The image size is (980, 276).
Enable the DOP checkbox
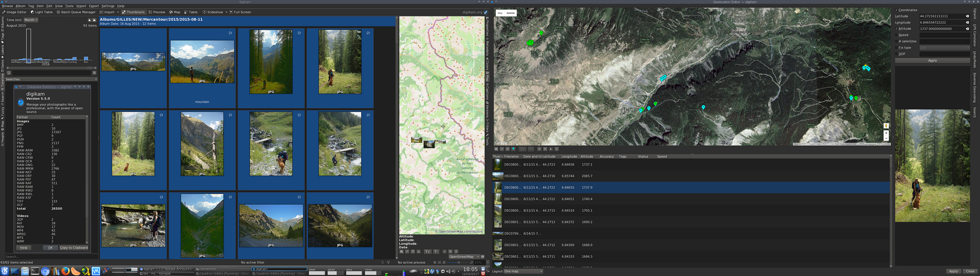[896, 54]
